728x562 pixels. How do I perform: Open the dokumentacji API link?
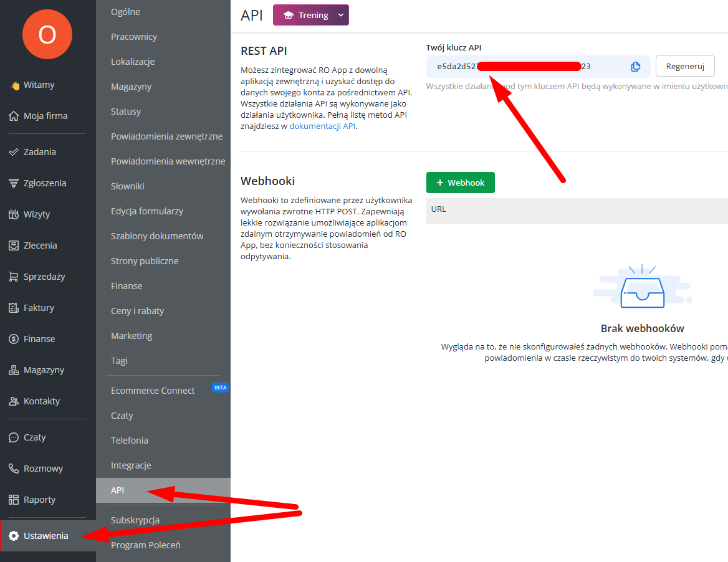[x=322, y=126]
